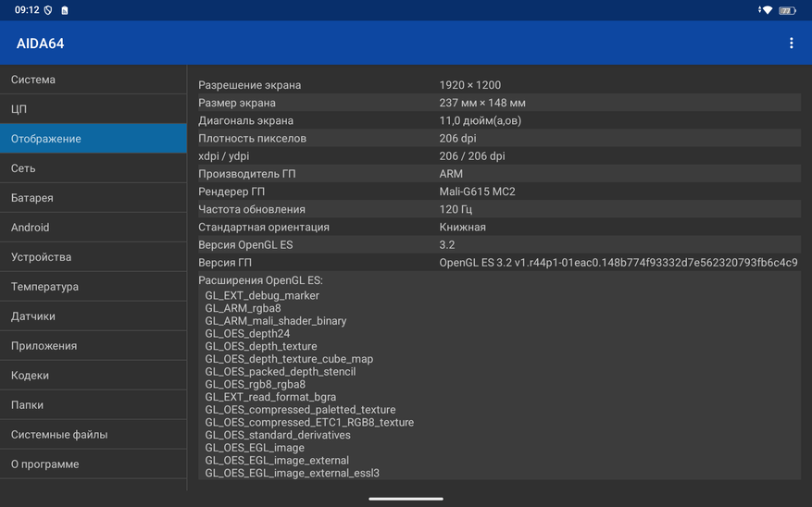812x507 pixels.
Task: Open the Сеть section
Action: (x=93, y=168)
